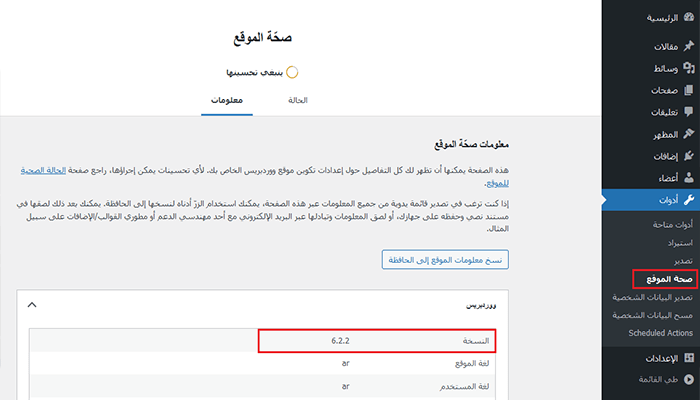This screenshot has height=400, width=700.
Task: Click the user icon next to أعضاء
Action: coord(689,178)
